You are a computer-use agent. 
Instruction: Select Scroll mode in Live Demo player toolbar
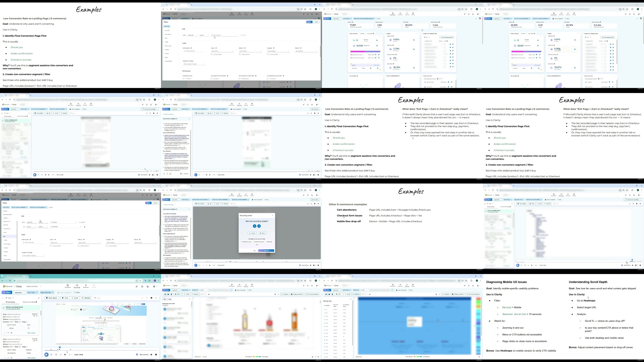[x=75, y=298]
